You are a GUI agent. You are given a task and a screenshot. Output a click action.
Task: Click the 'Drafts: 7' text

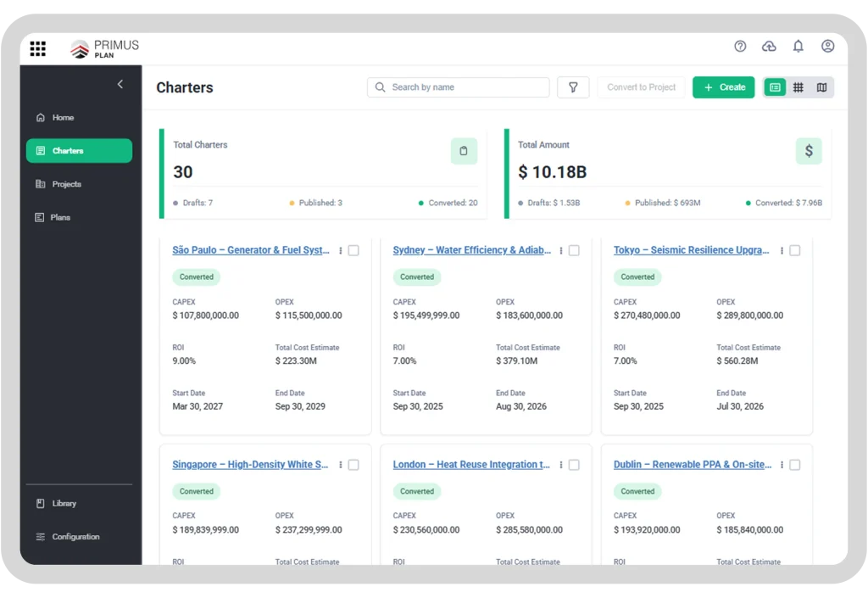point(198,204)
